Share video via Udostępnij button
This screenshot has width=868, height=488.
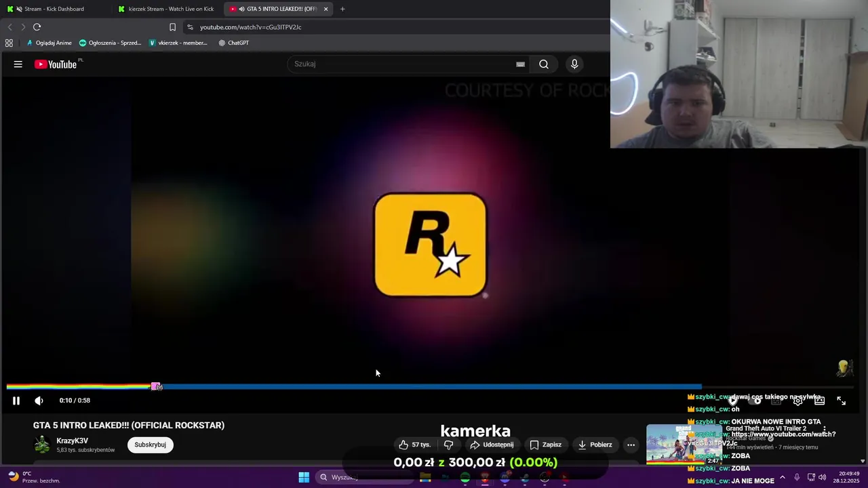click(492, 445)
